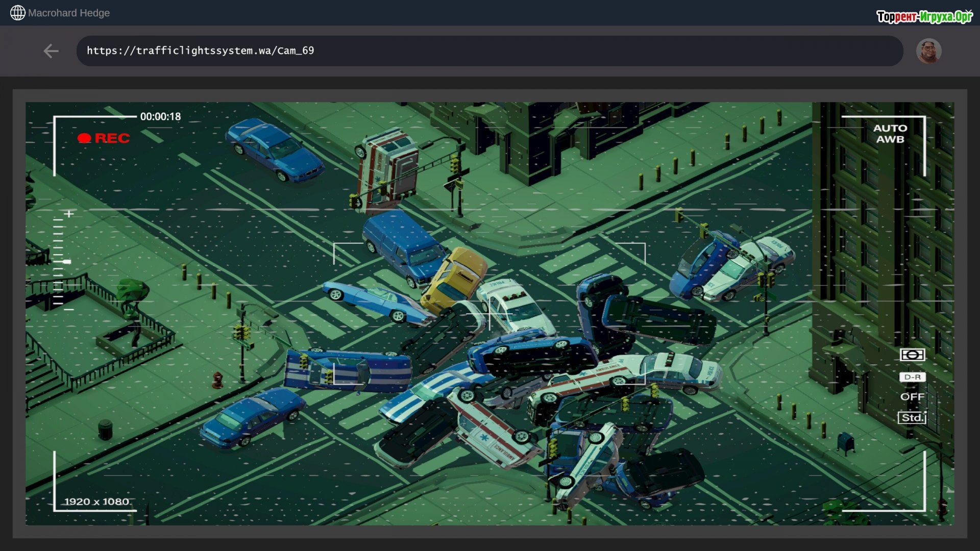This screenshot has width=980, height=551.
Task: Click the metering mode icon above D-R
Action: pos(912,355)
